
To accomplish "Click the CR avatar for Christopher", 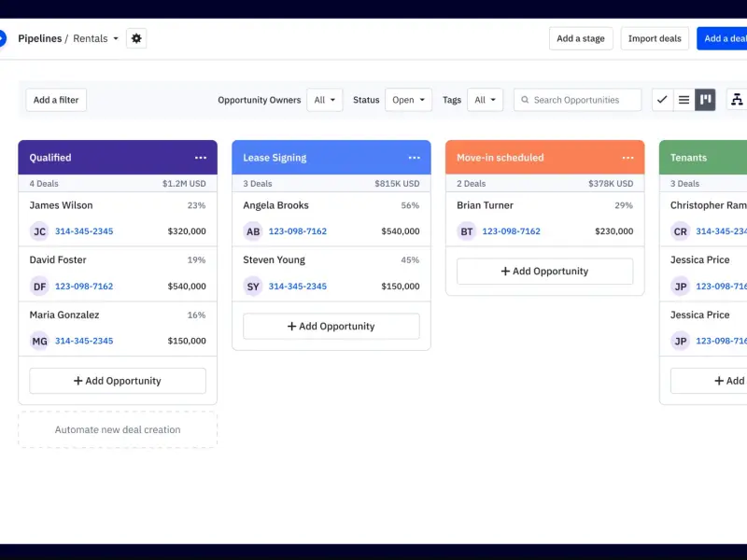I will (681, 231).
